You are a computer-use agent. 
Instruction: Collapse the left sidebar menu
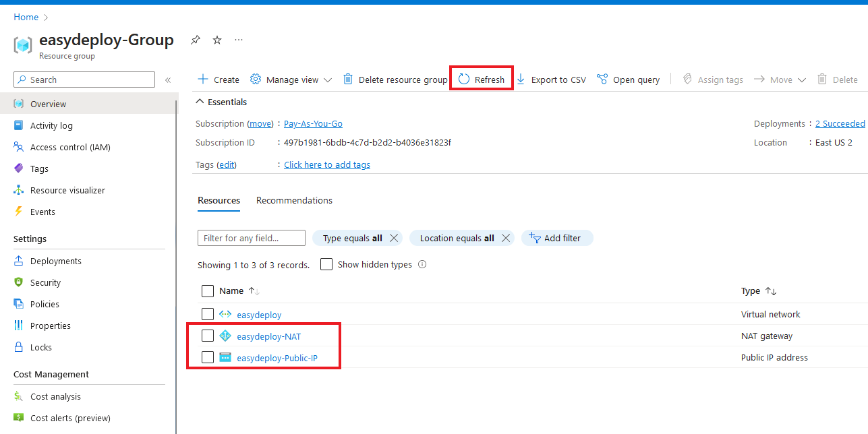(168, 80)
